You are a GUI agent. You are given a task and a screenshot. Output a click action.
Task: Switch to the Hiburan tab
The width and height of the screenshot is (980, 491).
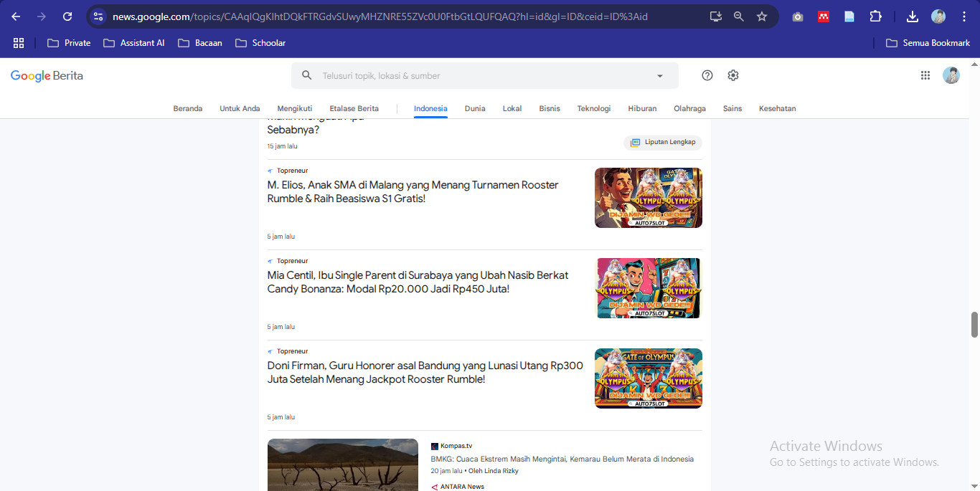pos(642,108)
